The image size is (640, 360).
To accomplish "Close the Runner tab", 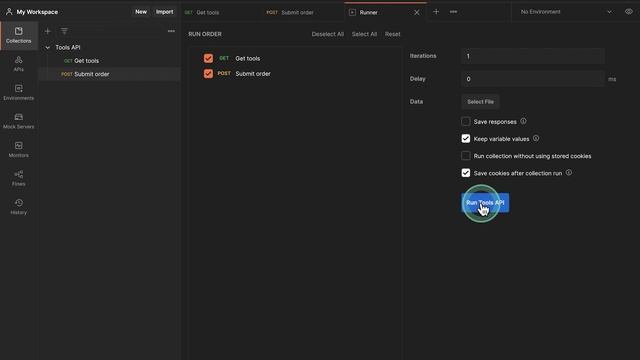I will 417,12.
